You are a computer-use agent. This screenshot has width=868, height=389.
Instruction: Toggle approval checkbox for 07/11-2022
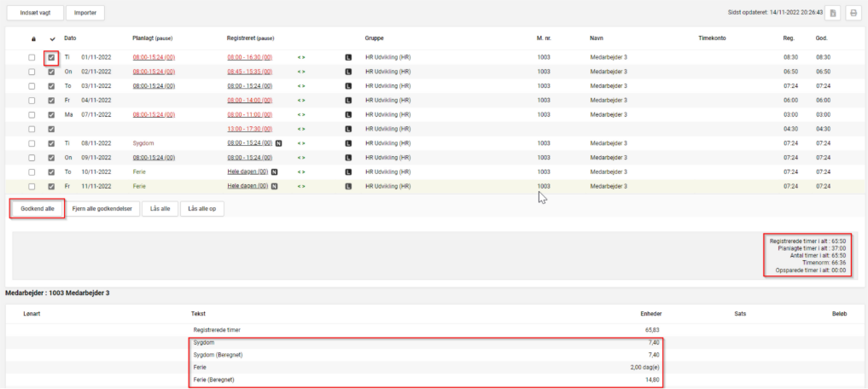point(52,114)
